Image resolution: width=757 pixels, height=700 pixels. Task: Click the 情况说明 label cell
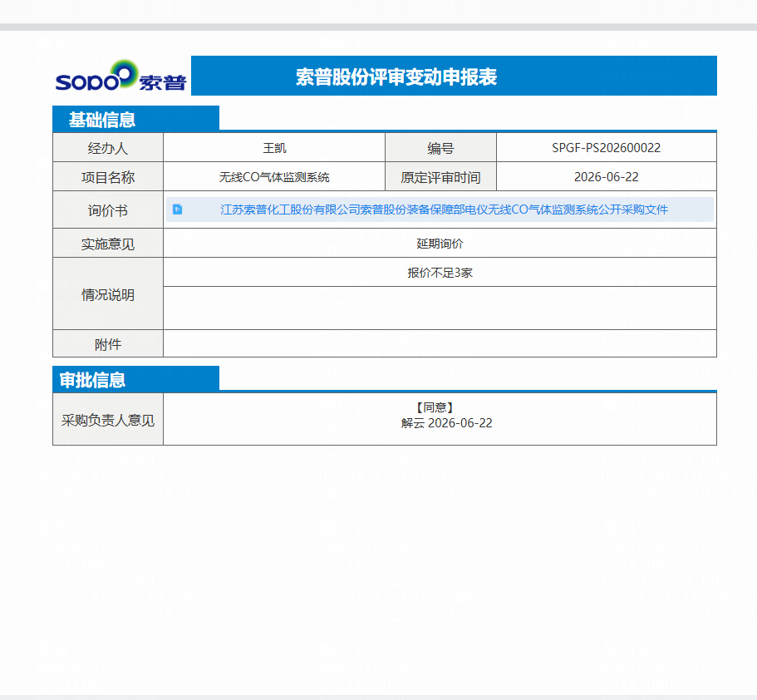point(108,294)
